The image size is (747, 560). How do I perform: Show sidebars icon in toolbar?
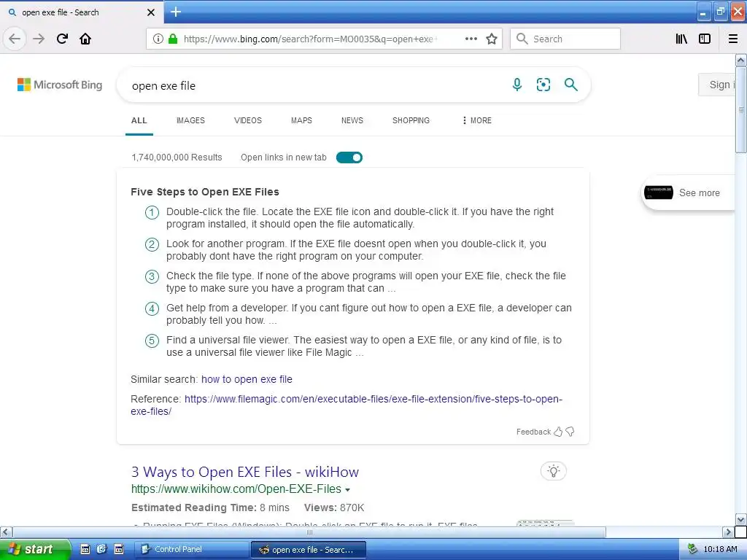click(x=705, y=39)
